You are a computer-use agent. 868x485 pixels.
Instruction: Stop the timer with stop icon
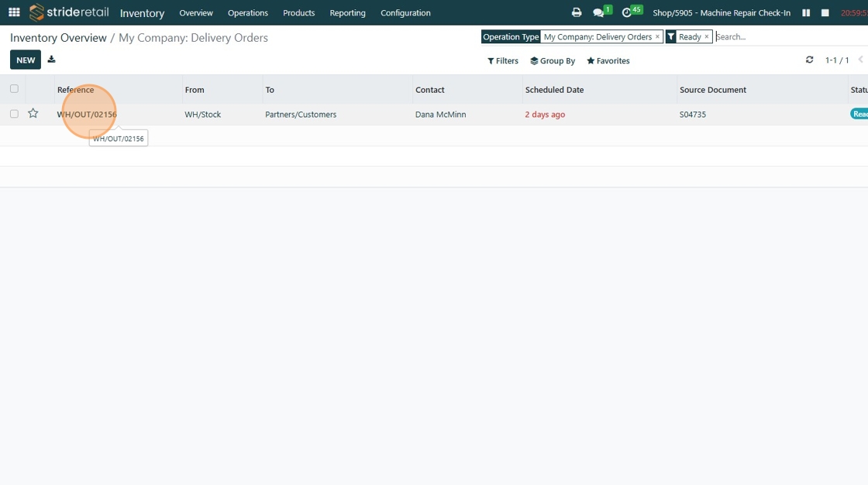(825, 12)
